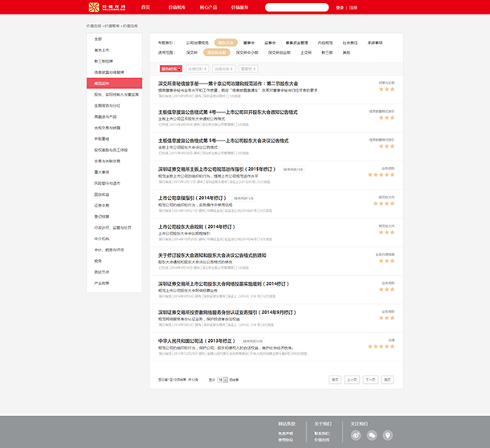Image resolution: width=490 pixels, height=448 pixels.
Task: Open the WeChat icon in footer
Action: [x=372, y=435]
